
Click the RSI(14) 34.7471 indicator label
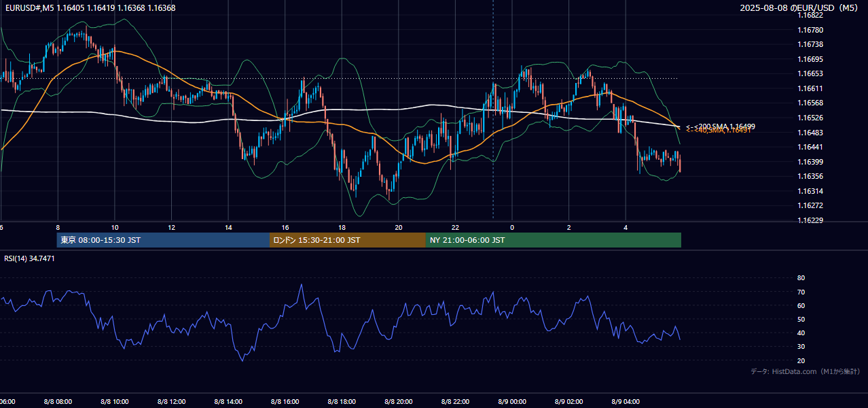click(x=30, y=258)
